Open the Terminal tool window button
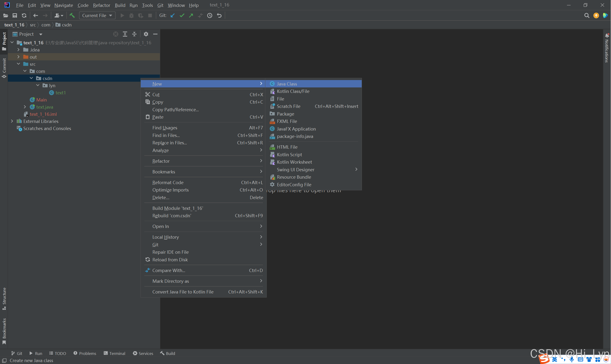Image resolution: width=611 pixels, height=364 pixels. (115, 353)
